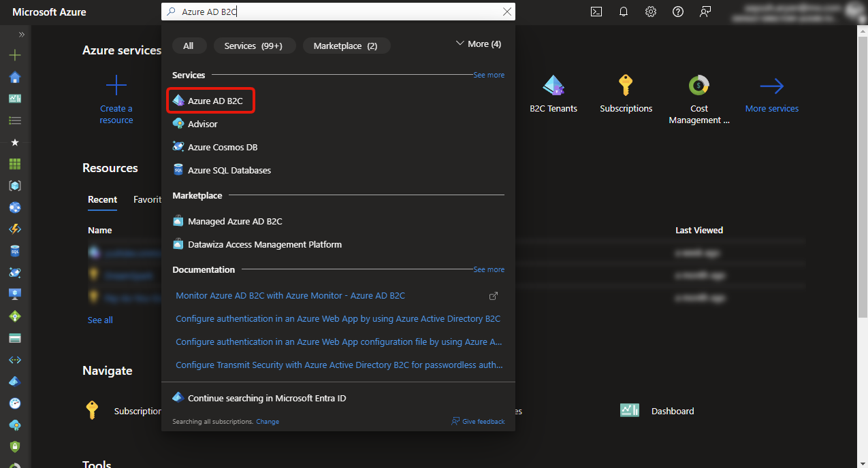Select the Home icon in the left sidebar
Viewport: 868px width, 468px height.
pos(15,78)
